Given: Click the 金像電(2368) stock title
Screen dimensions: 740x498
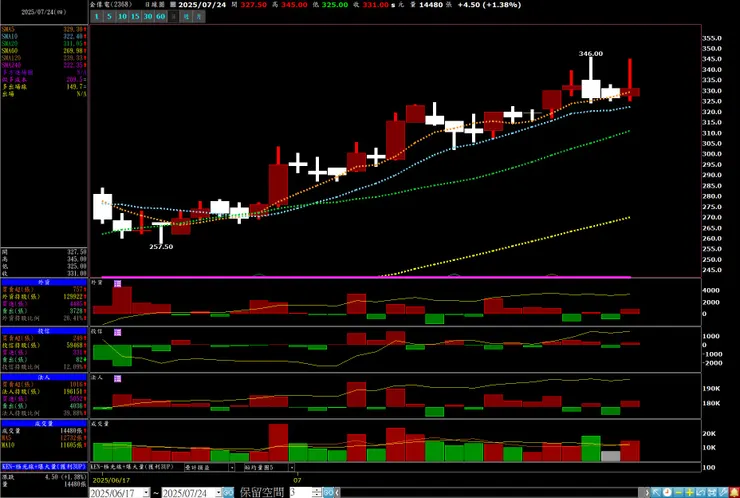Looking at the screenshot, I should (x=111, y=5).
